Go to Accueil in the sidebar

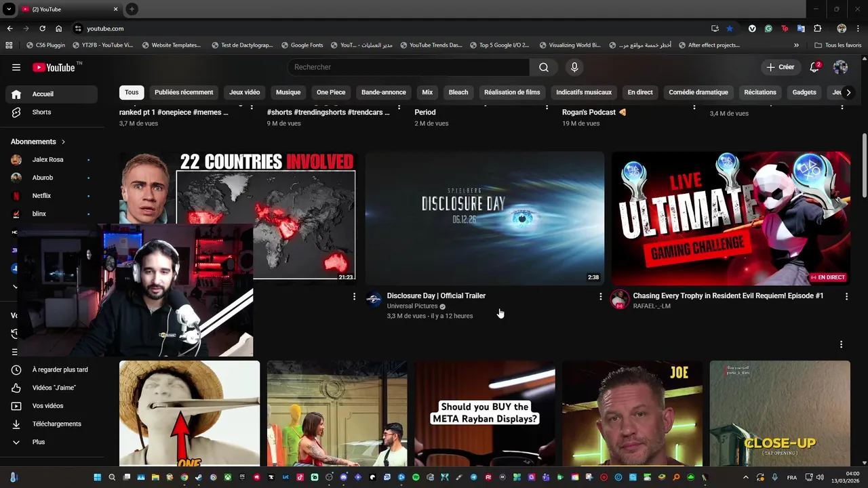[x=52, y=94]
